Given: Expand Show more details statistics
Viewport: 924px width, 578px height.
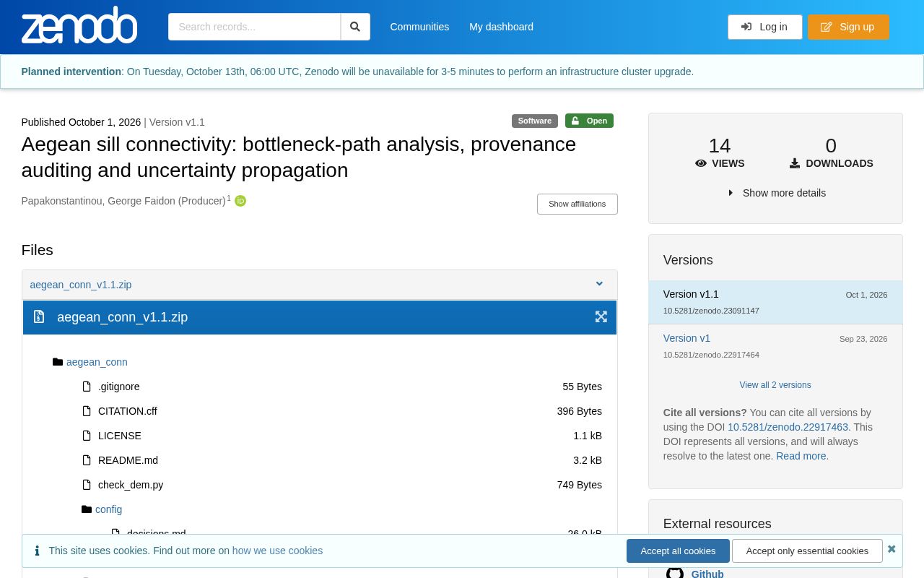Looking at the screenshot, I should 777,193.
